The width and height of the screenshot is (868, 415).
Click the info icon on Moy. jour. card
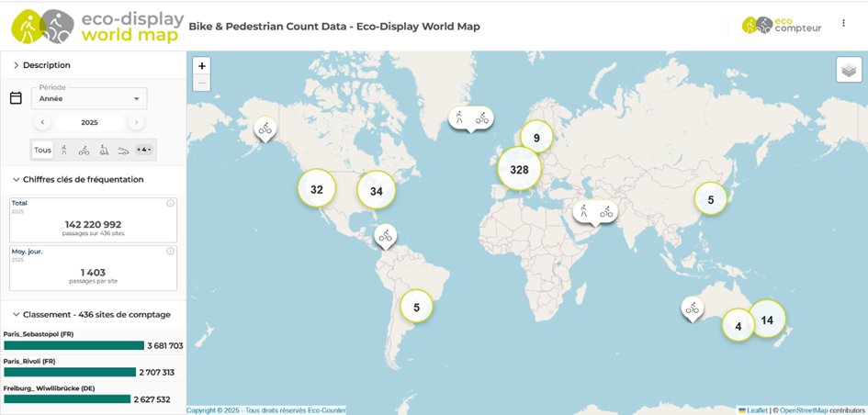(170, 251)
